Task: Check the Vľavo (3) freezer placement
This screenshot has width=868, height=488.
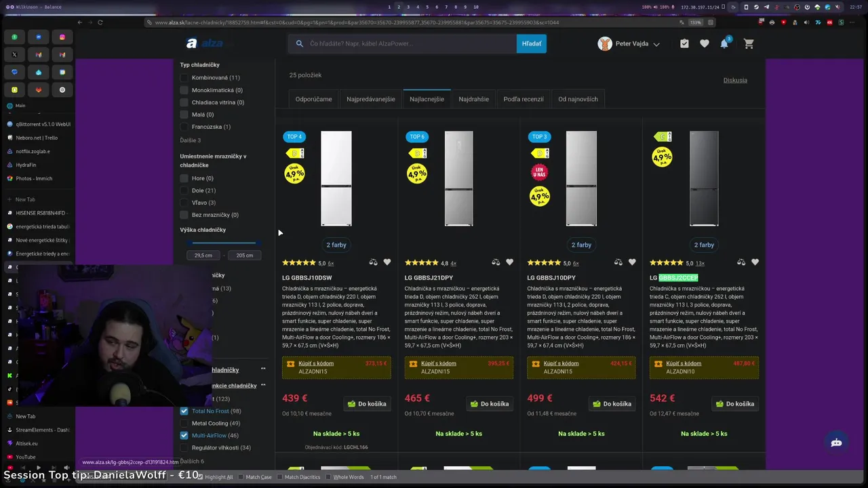Action: click(184, 203)
